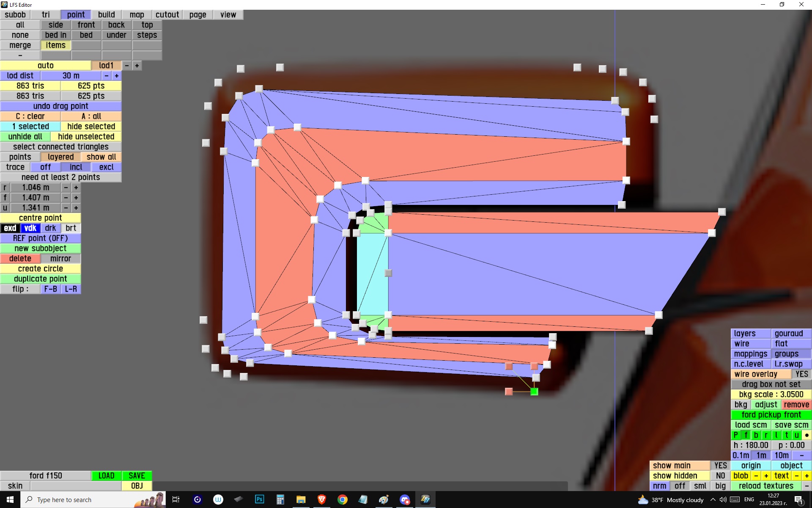Select the green highlighted point in viewport

(534, 392)
